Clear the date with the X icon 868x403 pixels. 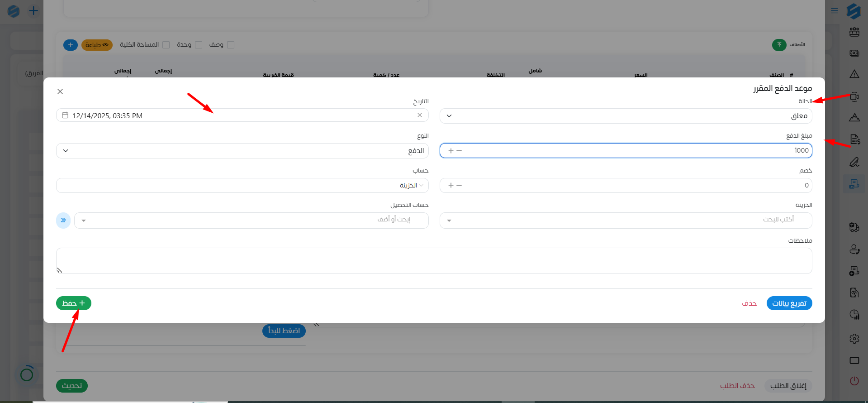click(420, 115)
